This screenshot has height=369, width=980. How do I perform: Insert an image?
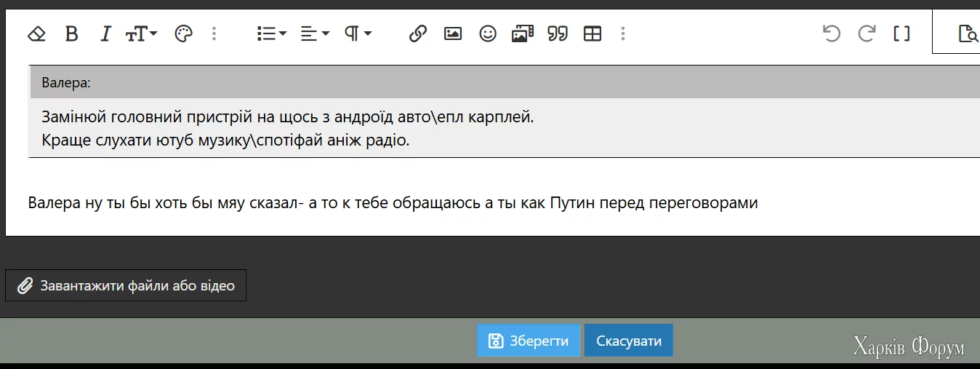pos(453,33)
